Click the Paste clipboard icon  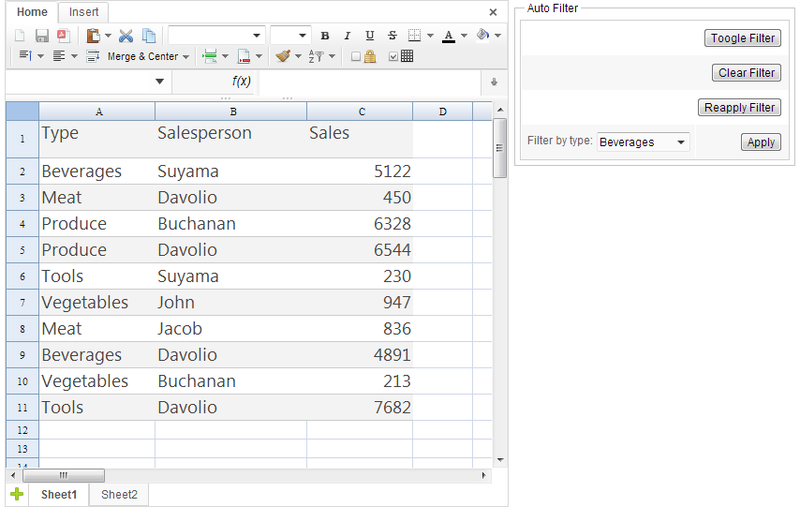point(93,35)
